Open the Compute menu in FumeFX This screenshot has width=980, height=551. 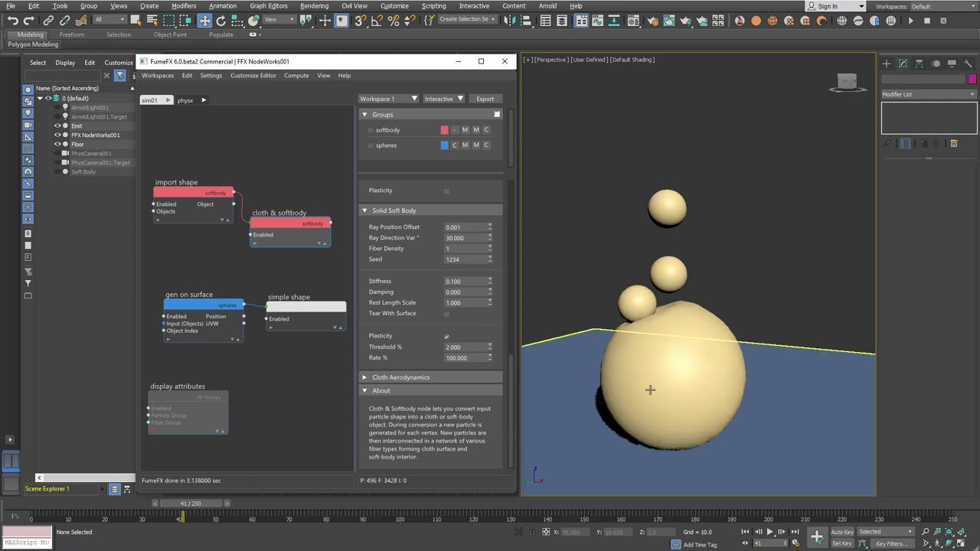(296, 76)
